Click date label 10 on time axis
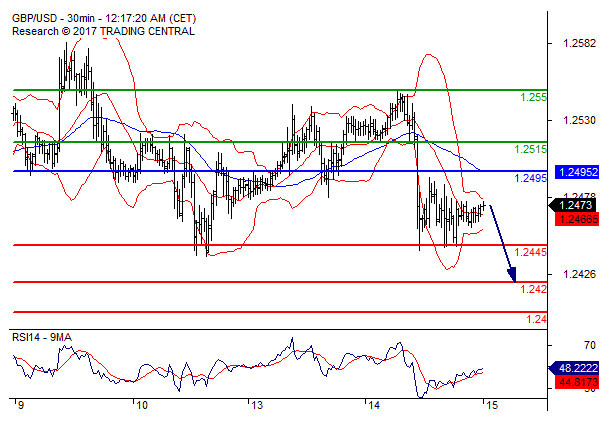 coord(141,405)
